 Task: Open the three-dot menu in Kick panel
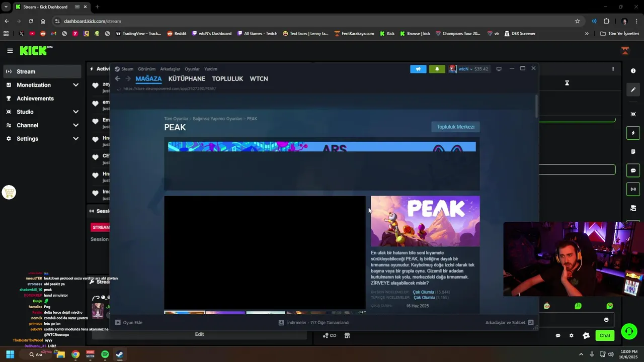pos(613,69)
